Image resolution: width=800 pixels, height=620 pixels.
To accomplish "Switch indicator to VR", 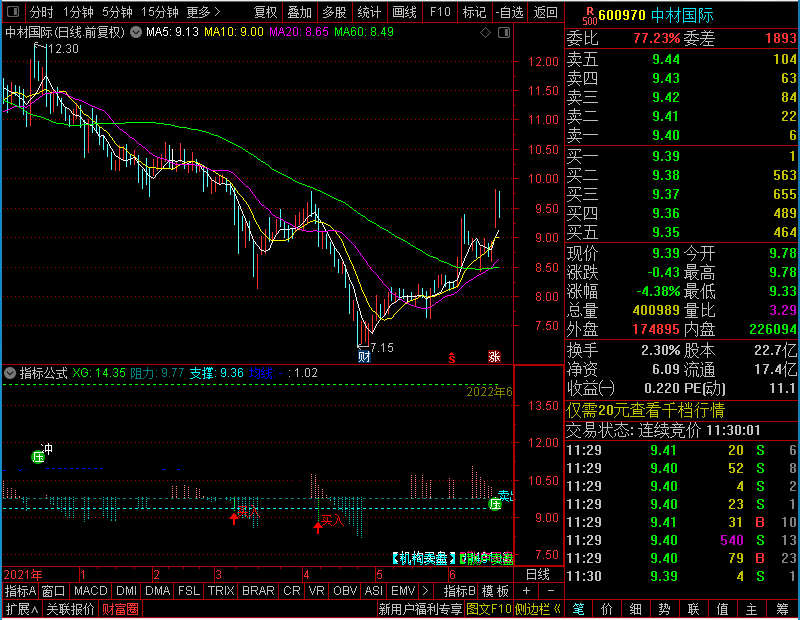I will (x=316, y=591).
